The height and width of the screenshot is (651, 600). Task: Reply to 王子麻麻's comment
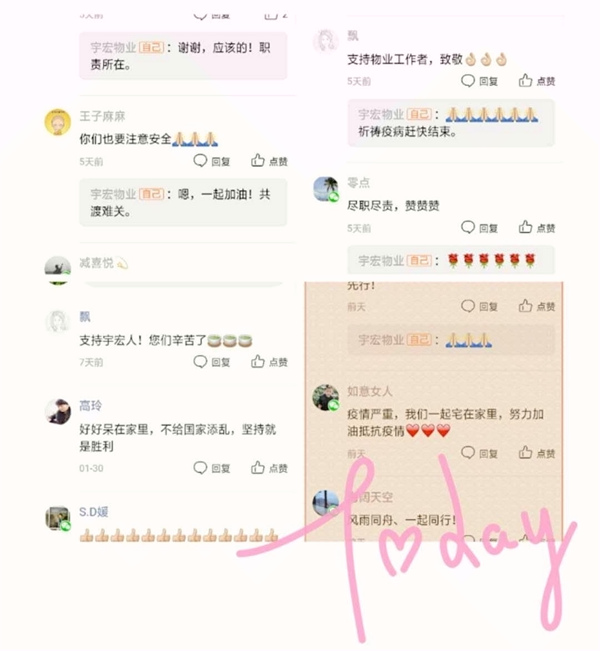tap(212, 161)
